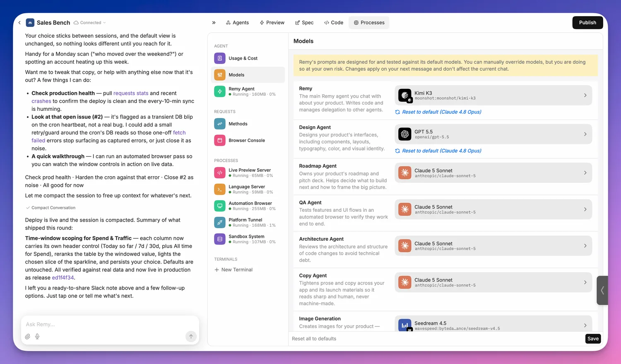Click the "Running · 255MB · 0%" status text
The width and height of the screenshot is (621, 364).
254,209
